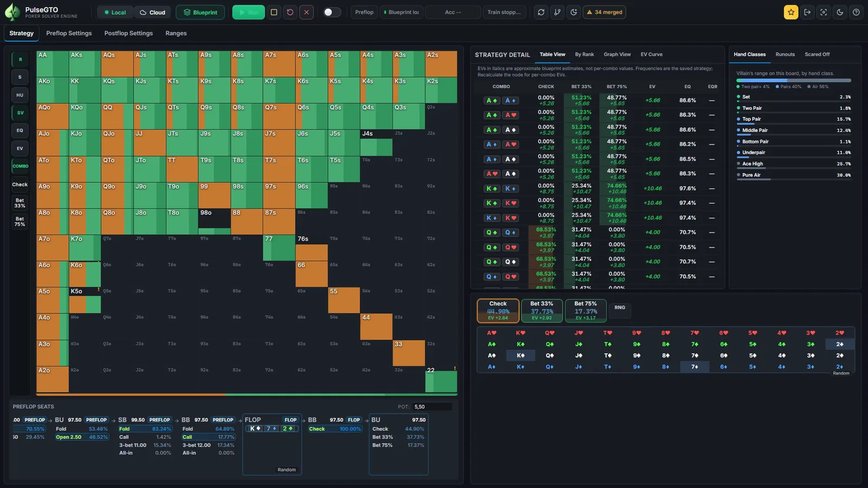
Task: Click the logout arrow icon
Action: point(807,12)
